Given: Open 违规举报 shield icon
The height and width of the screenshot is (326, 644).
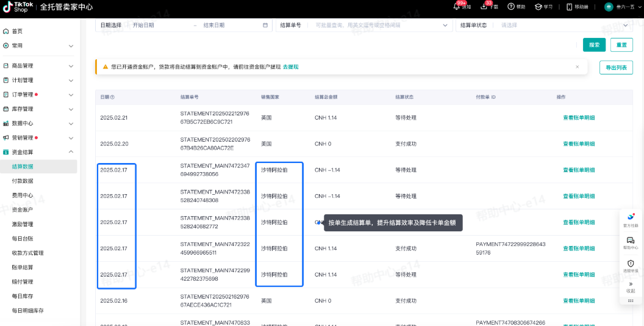Looking at the screenshot, I should (631, 263).
